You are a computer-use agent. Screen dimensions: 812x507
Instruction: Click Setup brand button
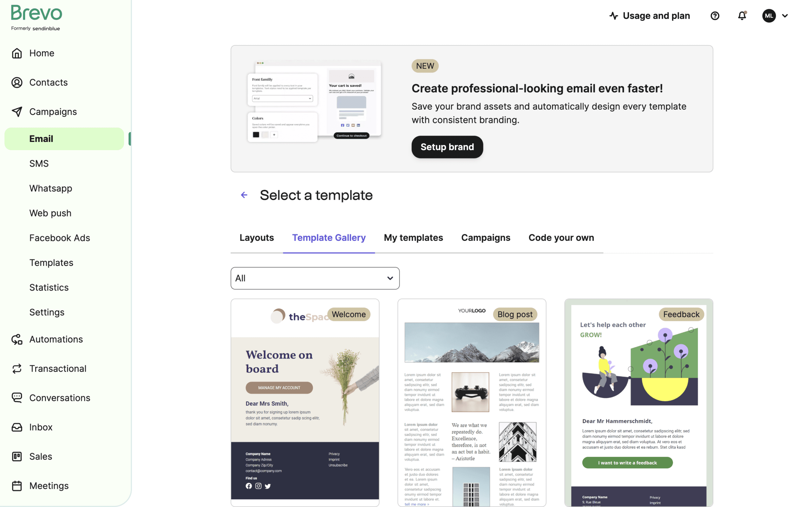[x=447, y=147]
